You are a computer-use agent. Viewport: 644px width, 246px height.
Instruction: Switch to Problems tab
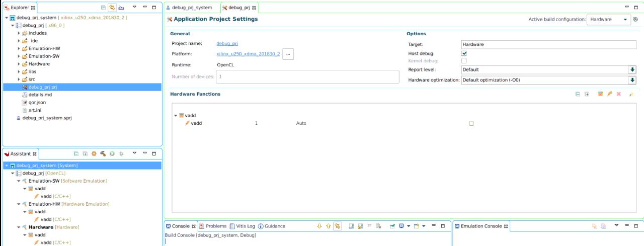pyautogui.click(x=213, y=226)
